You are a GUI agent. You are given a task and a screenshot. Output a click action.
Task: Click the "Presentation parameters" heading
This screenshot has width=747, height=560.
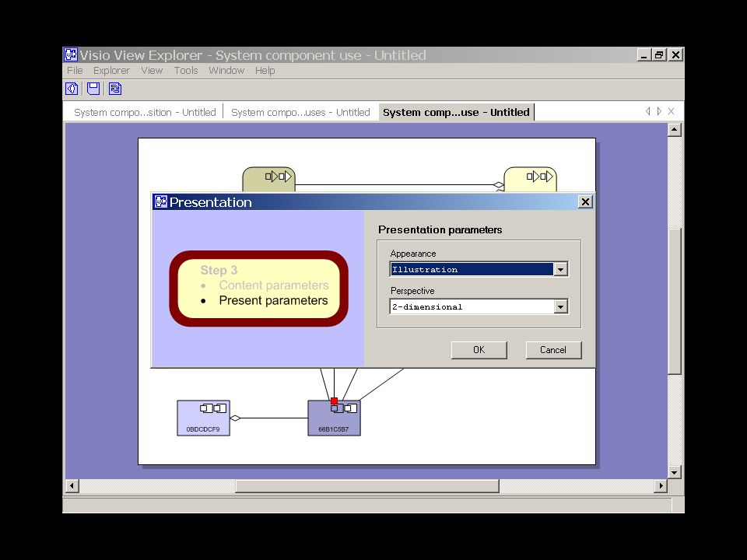(x=440, y=230)
